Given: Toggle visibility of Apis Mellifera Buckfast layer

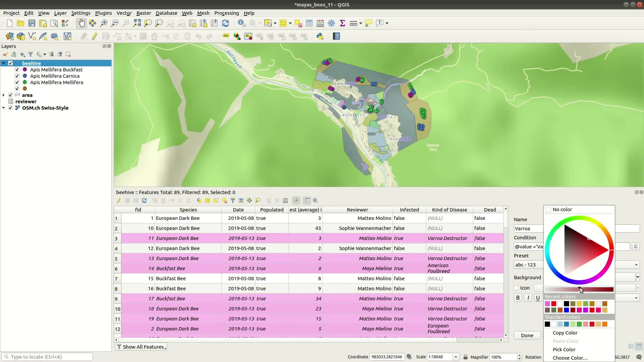Looking at the screenshot, I should coord(17,69).
